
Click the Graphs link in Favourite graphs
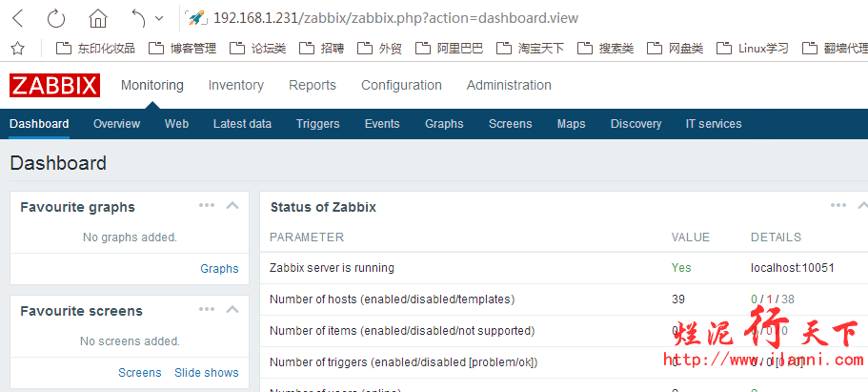point(219,269)
